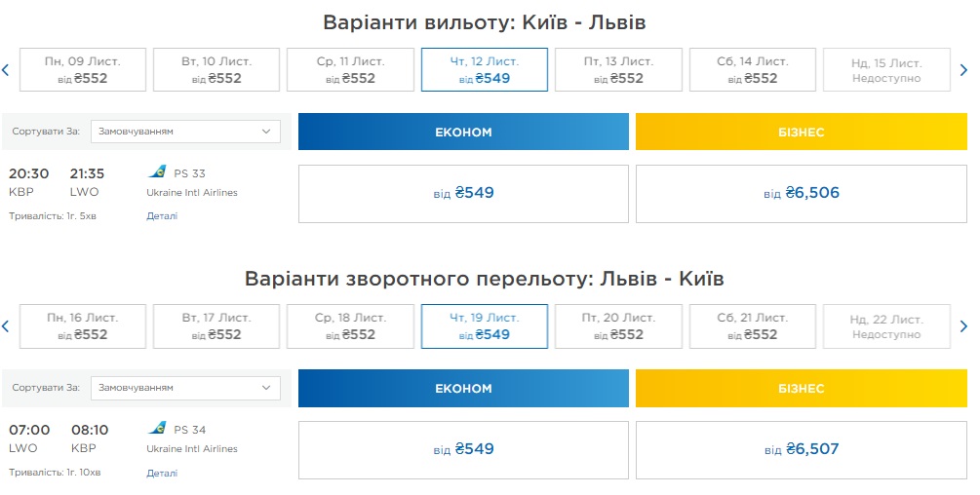The width and height of the screenshot is (980, 495).
Task: Open Деталі link for flight PS 33
Action: [162, 216]
